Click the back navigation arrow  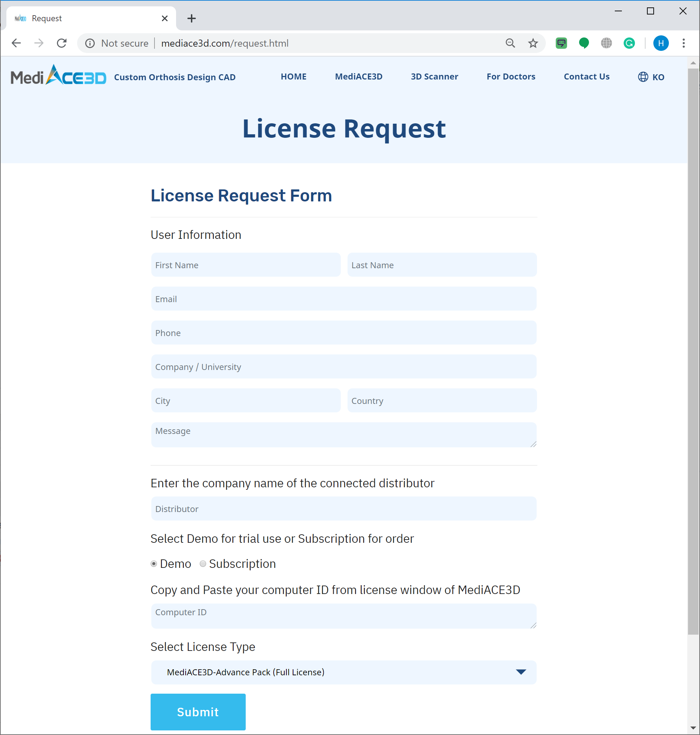point(16,43)
